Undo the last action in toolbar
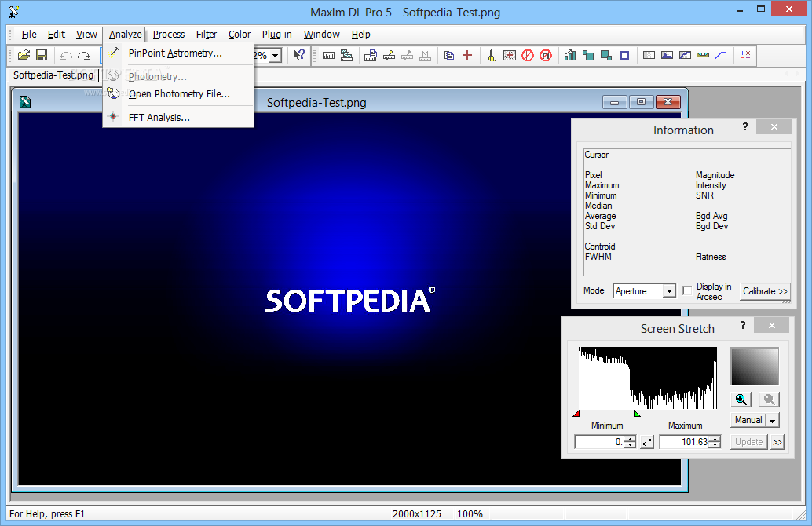Image resolution: width=812 pixels, height=526 pixels. click(x=66, y=56)
